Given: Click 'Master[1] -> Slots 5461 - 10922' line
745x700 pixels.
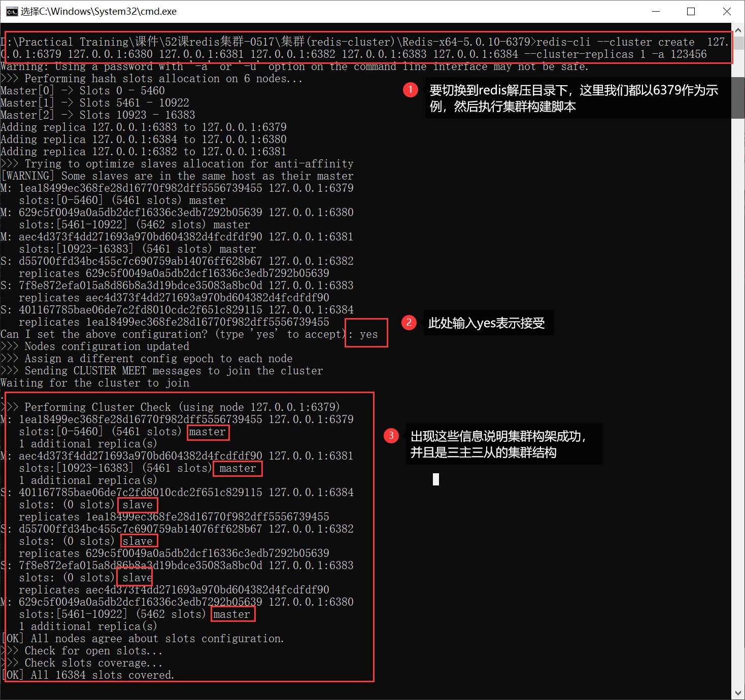Looking at the screenshot, I should coord(95,103).
